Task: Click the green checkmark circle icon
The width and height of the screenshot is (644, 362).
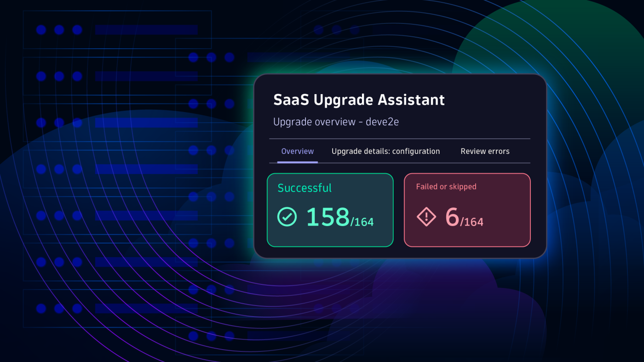Action: coord(287,217)
